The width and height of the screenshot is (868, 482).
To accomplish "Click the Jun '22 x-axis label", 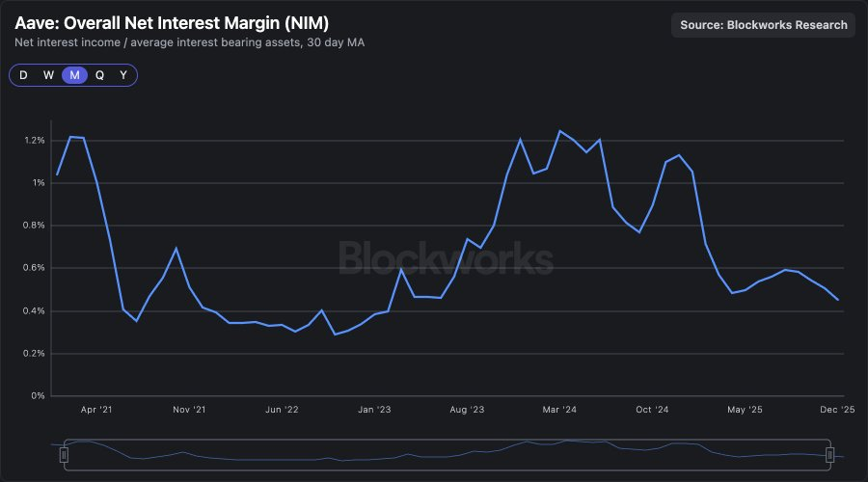I will [x=281, y=410].
